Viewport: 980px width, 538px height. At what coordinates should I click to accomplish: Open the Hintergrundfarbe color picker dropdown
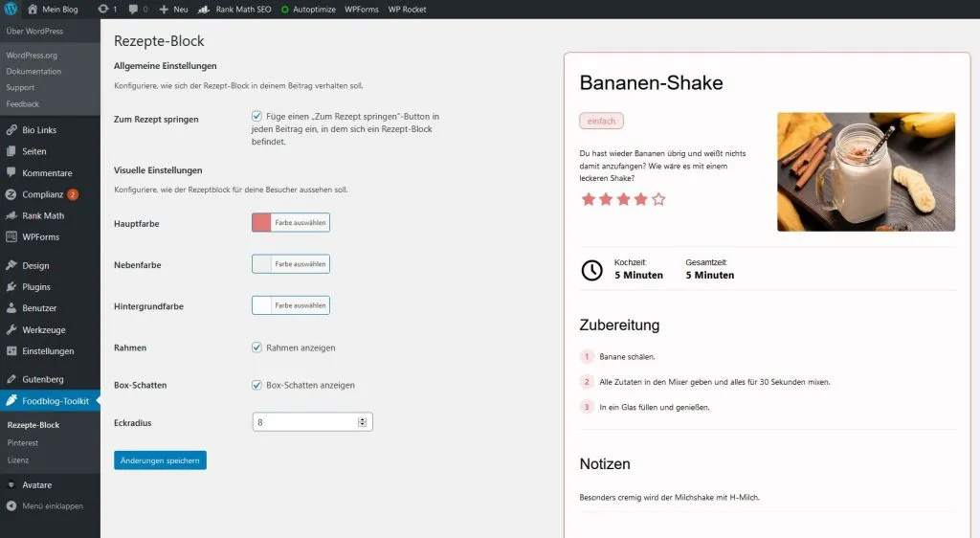[290, 306]
